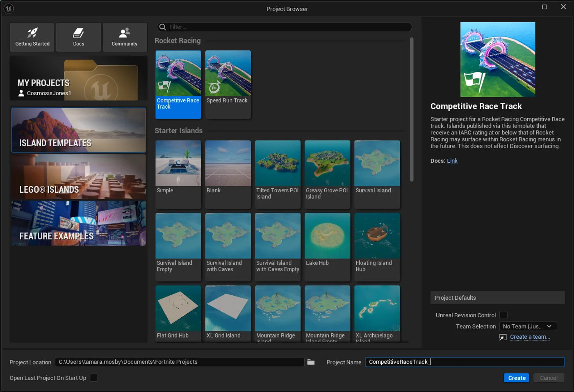Screen dimensions: 574x392
Task: Select the Lake Hub template
Action: [327, 247]
